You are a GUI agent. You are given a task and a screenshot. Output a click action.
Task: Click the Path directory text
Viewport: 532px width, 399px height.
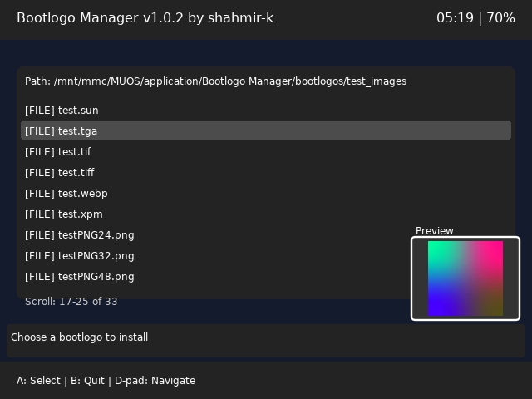pyautogui.click(x=215, y=81)
